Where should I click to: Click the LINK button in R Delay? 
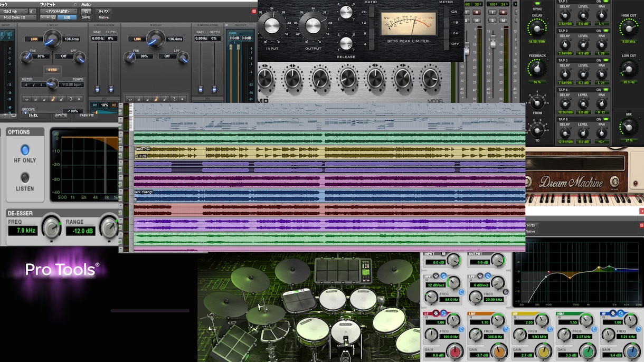tap(137, 39)
